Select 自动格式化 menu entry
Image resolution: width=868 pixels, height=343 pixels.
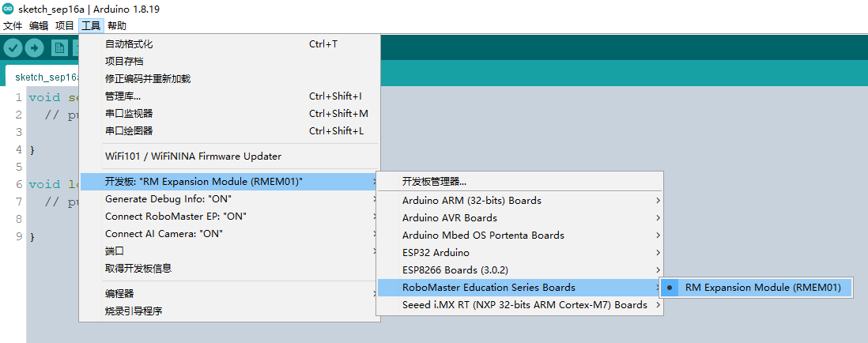click(x=230, y=43)
